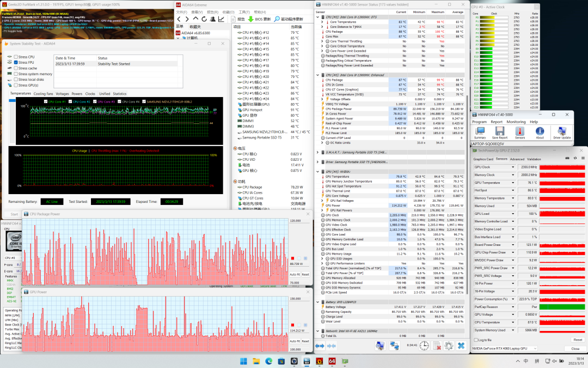Expand Core Temperatures row in HWiNFO

coord(322,22)
